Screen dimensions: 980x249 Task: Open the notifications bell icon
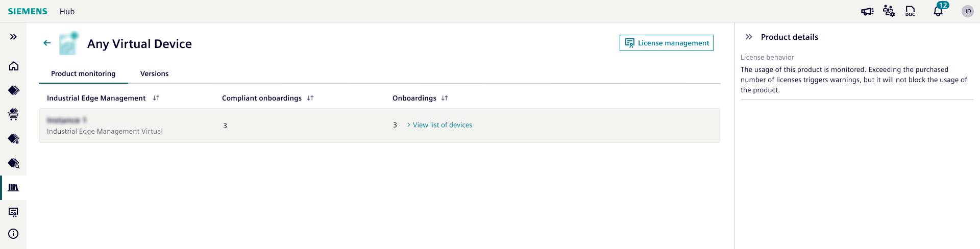pos(938,11)
